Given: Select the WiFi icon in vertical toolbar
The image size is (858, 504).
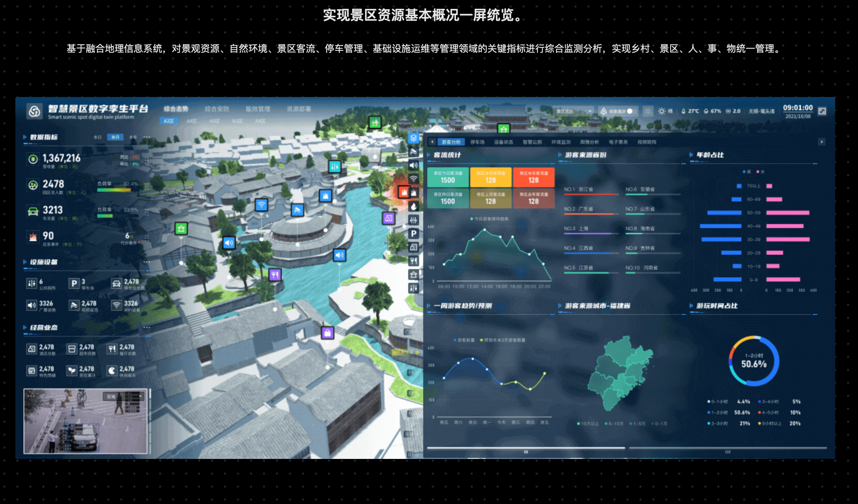Looking at the screenshot, I should point(414,179).
